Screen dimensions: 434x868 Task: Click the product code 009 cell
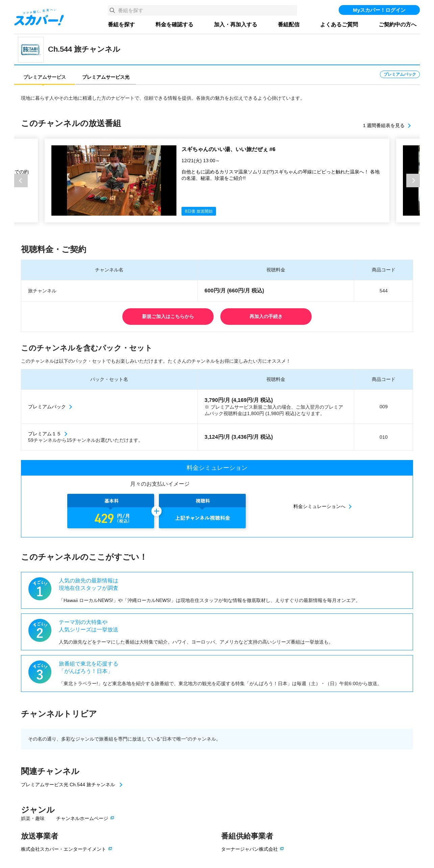point(384,407)
